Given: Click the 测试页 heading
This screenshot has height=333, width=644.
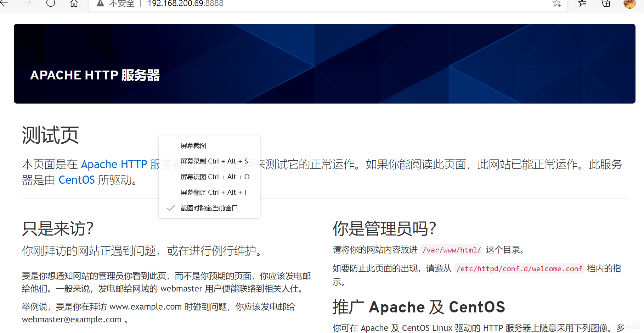Looking at the screenshot, I should [x=50, y=135].
